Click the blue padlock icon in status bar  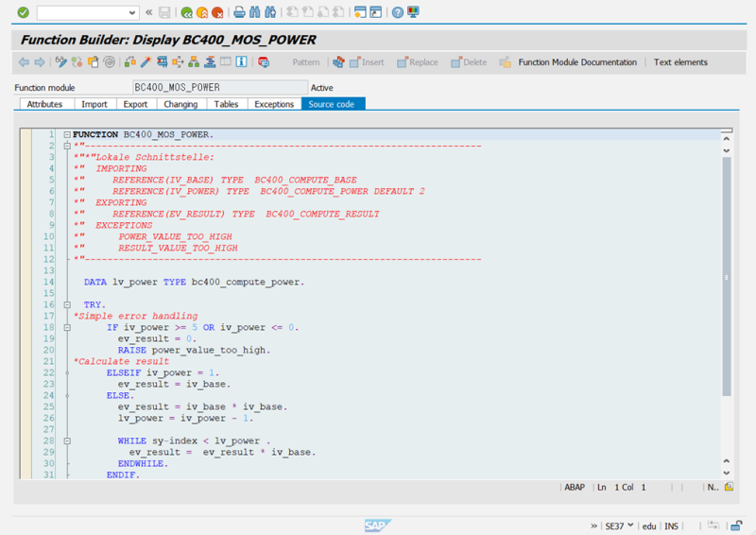736,526
